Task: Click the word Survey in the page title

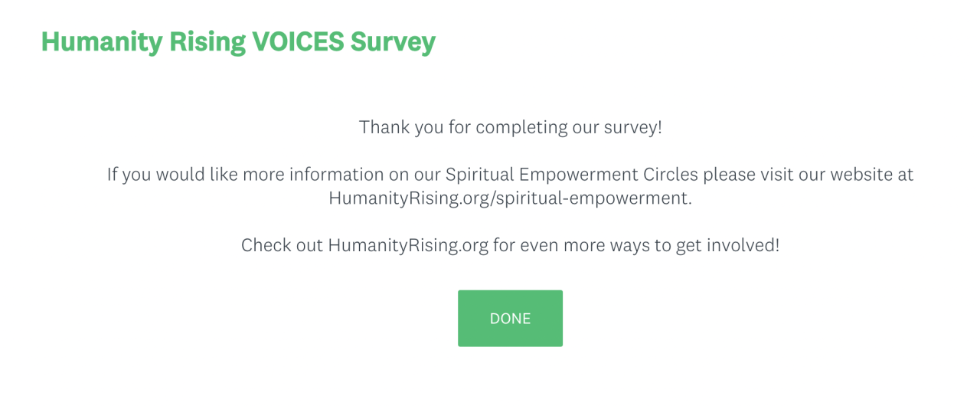Action: (x=393, y=41)
